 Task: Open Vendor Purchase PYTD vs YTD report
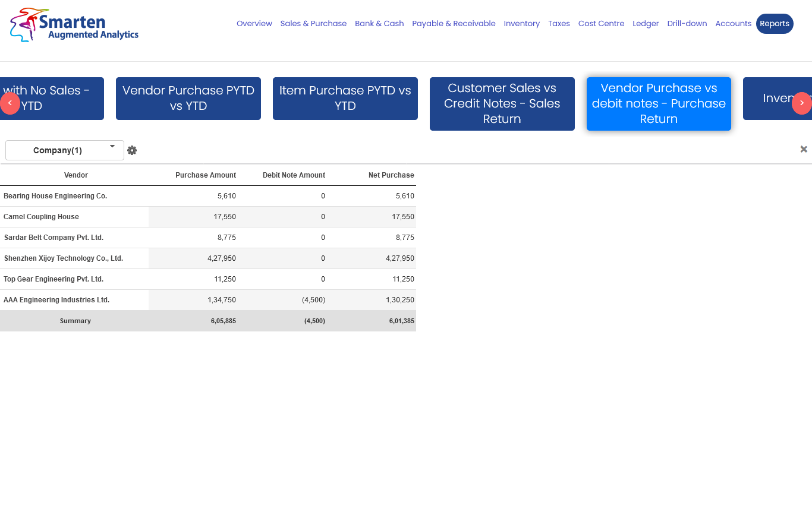188,99
